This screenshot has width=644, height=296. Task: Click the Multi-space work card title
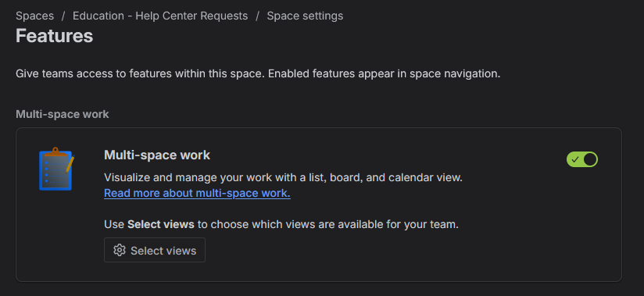(157, 155)
